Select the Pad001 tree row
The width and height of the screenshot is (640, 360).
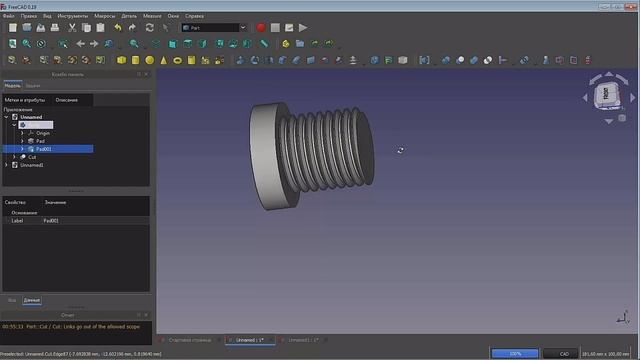click(48, 149)
